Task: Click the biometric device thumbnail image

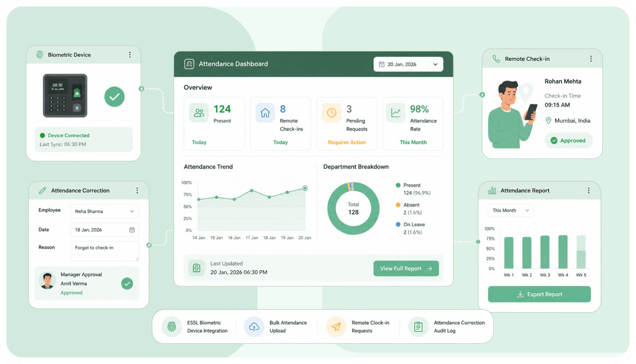Action: click(x=65, y=95)
